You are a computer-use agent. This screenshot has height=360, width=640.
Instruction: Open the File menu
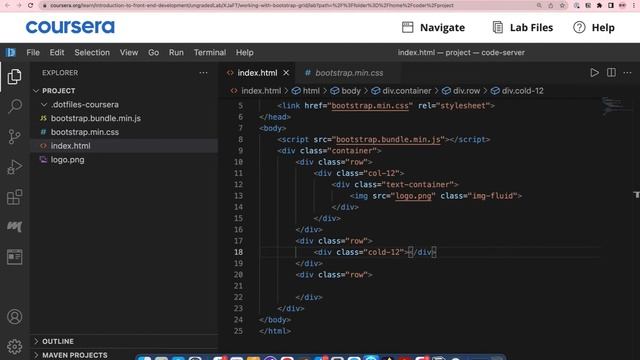tap(33, 52)
